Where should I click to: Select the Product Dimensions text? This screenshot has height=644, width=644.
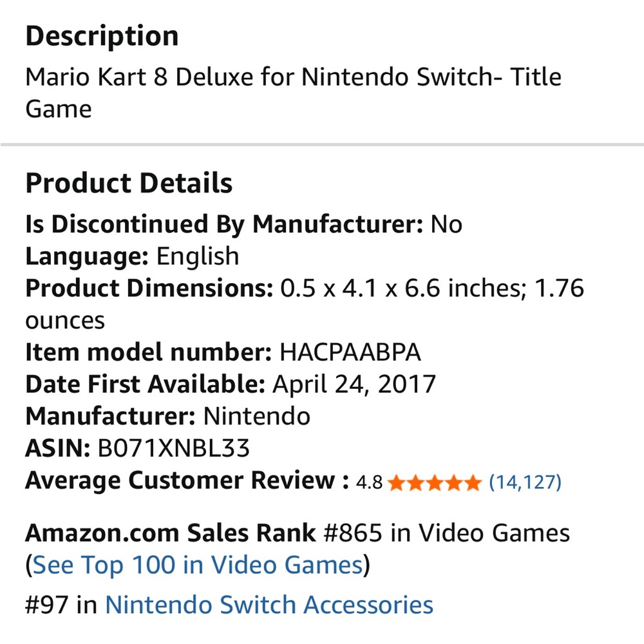click(303, 289)
